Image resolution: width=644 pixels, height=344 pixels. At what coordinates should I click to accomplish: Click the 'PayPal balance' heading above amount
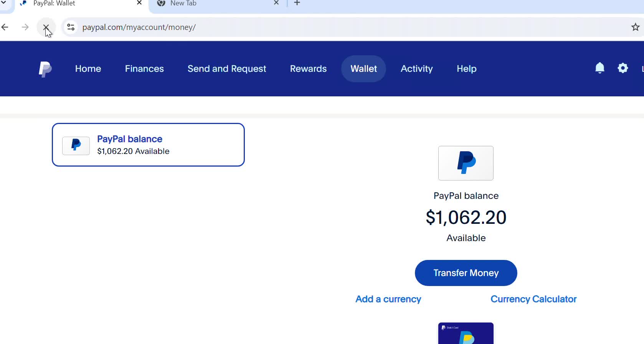click(x=466, y=196)
